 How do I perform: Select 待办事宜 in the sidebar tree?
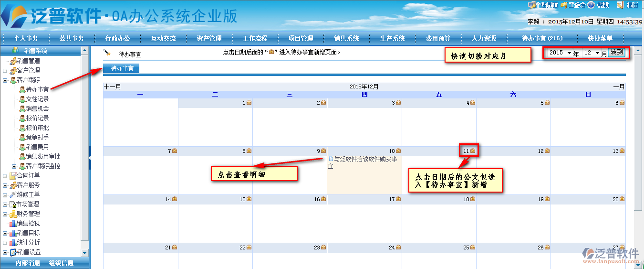tap(37, 89)
